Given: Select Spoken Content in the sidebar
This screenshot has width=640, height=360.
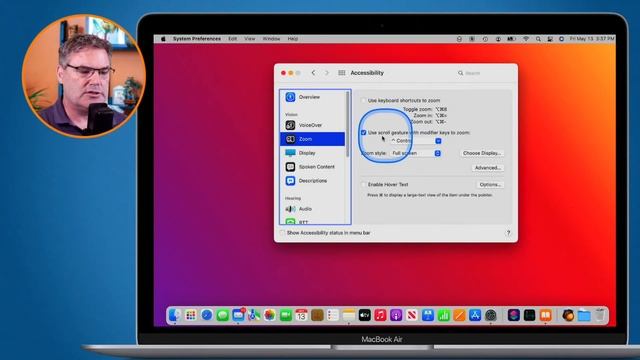Looking at the screenshot, I should [x=313, y=167].
